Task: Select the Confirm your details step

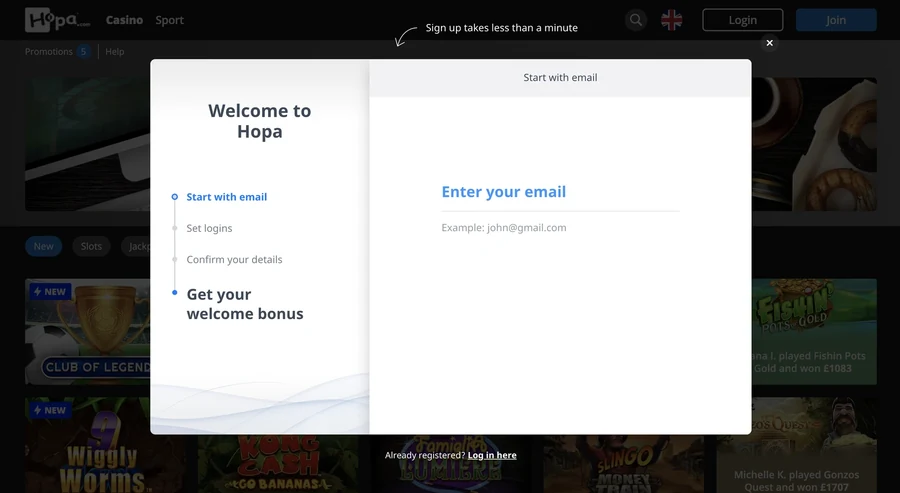Action: (234, 259)
